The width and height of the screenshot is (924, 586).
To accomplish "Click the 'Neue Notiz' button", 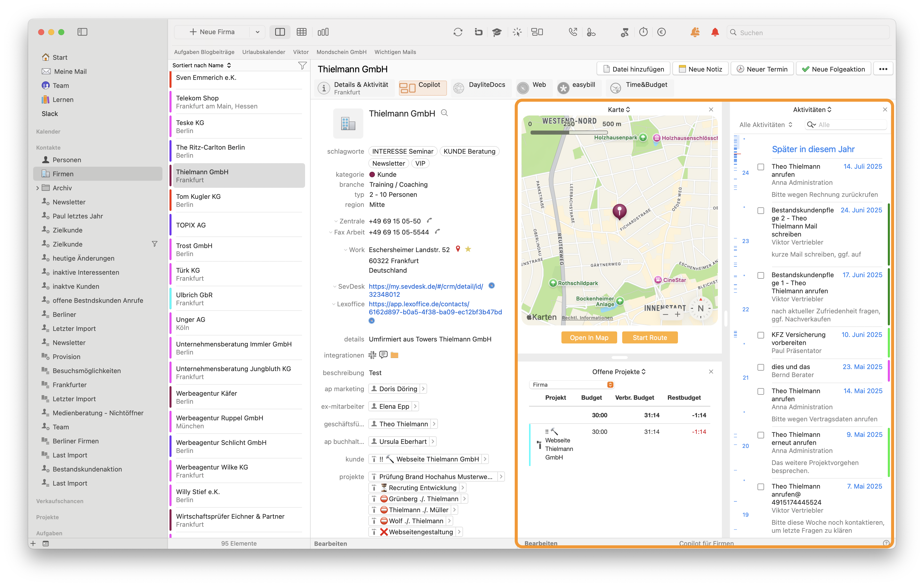I will click(701, 69).
